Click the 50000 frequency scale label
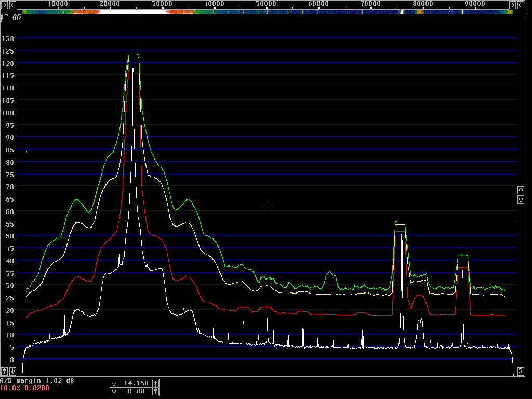This screenshot has width=532, height=399. (266, 4)
